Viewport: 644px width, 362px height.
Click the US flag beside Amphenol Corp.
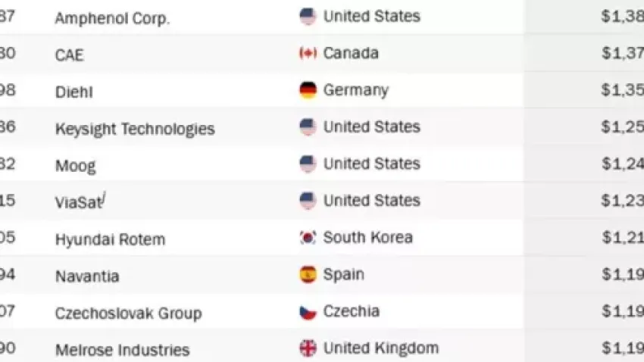click(x=308, y=17)
